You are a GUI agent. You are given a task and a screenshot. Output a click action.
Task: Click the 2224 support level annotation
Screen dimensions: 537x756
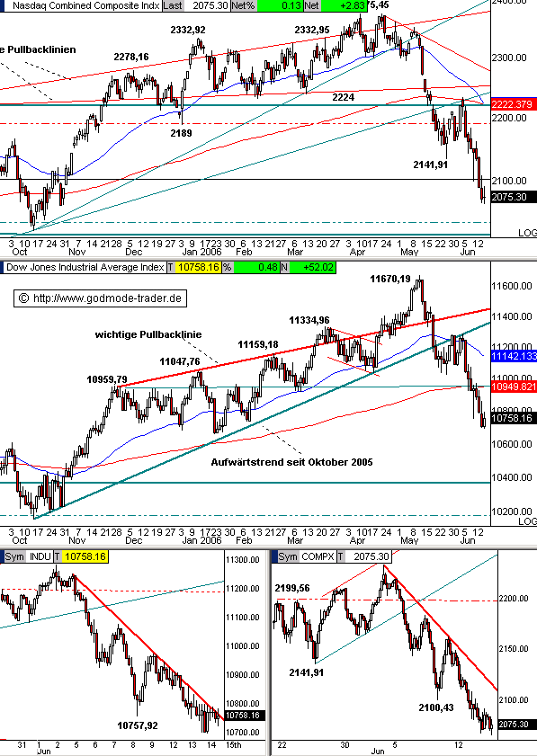point(343,97)
